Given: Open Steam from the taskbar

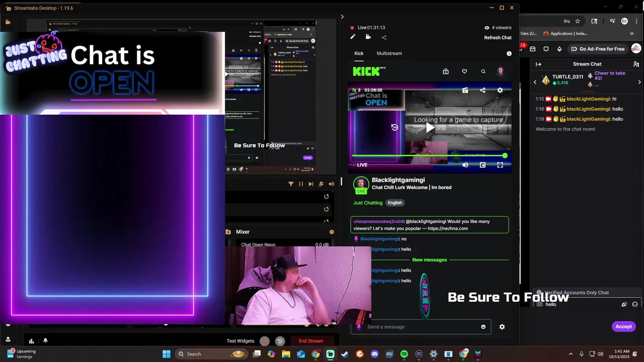Looking at the screenshot, I should coord(345,354).
